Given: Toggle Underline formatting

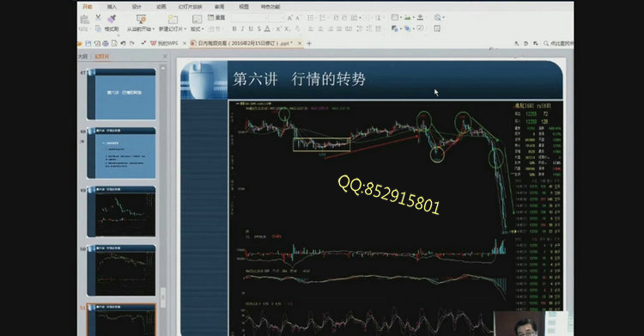Looking at the screenshot, I should (251, 28).
